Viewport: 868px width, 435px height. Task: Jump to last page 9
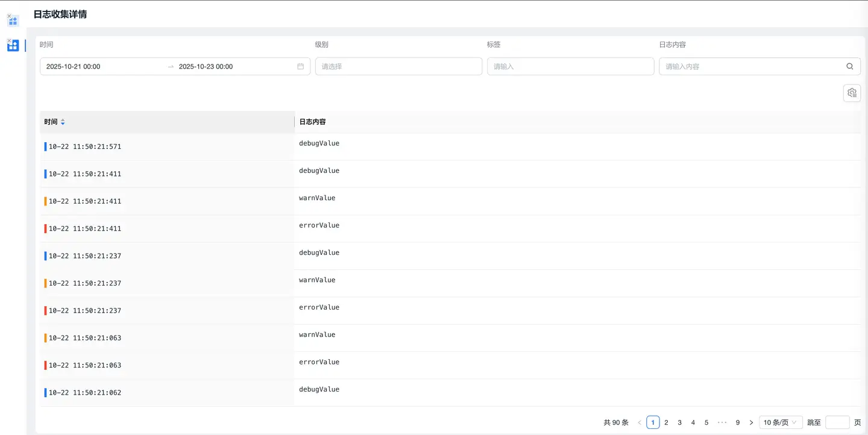[737, 422]
